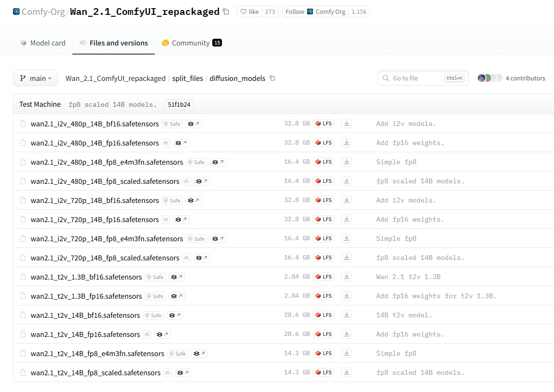Viewport: 554px width, 392px height.
Task: Switch to the Model card tab
Action: click(x=43, y=43)
